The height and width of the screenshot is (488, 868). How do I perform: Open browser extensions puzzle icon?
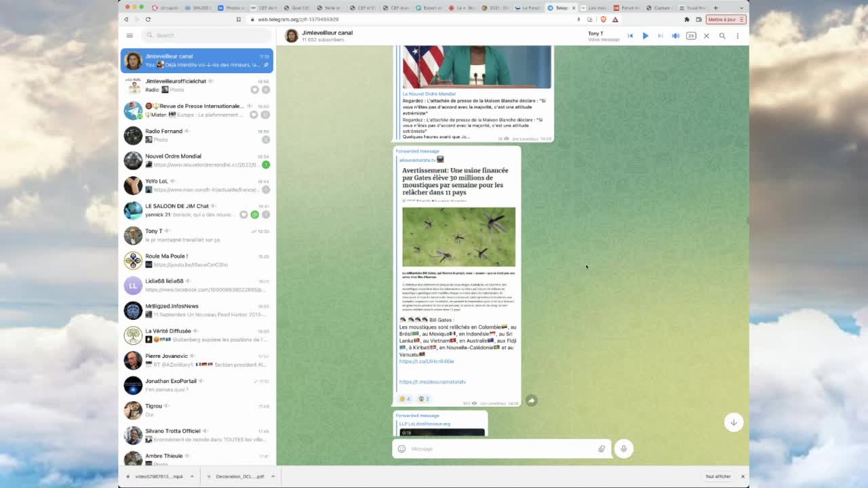[x=687, y=19]
